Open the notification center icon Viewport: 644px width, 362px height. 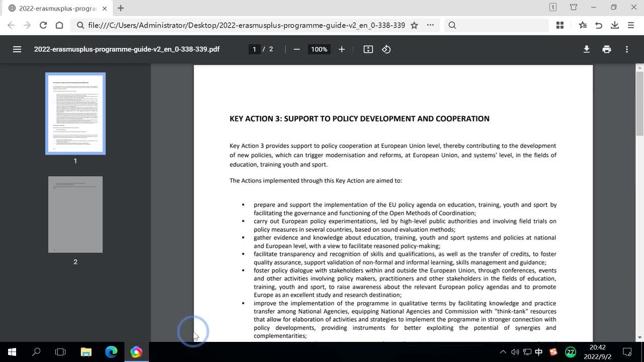tap(627, 352)
